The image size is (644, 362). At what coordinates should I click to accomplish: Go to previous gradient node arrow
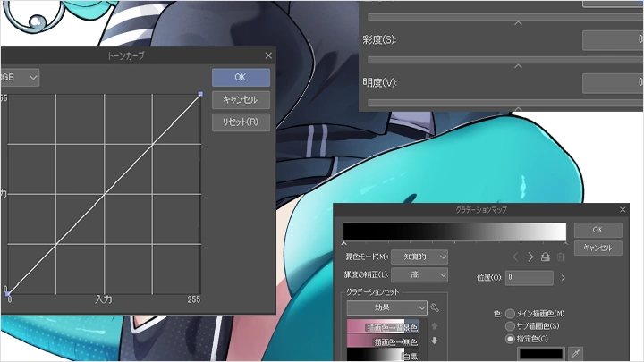[515, 257]
